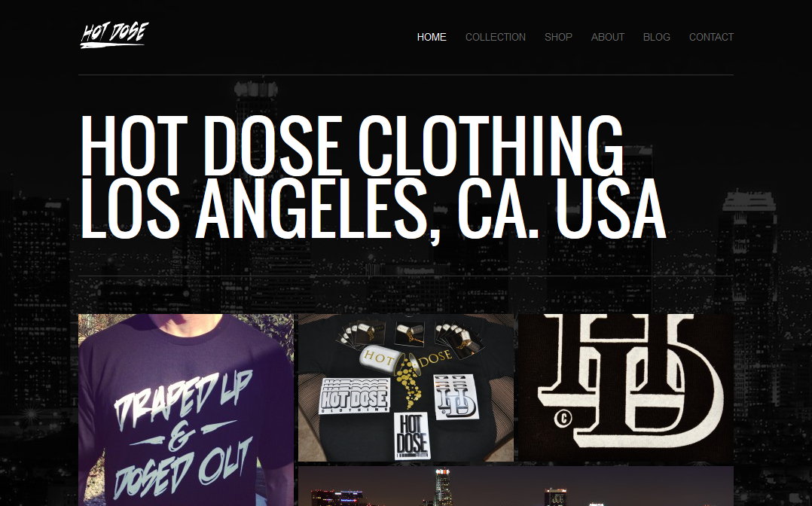
Task: Visit the About page
Action: (607, 38)
